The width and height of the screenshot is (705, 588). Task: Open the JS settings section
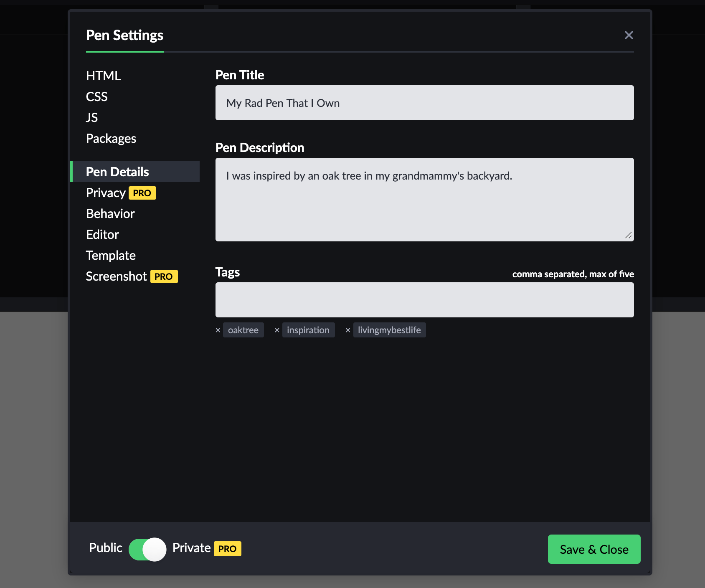(x=91, y=117)
